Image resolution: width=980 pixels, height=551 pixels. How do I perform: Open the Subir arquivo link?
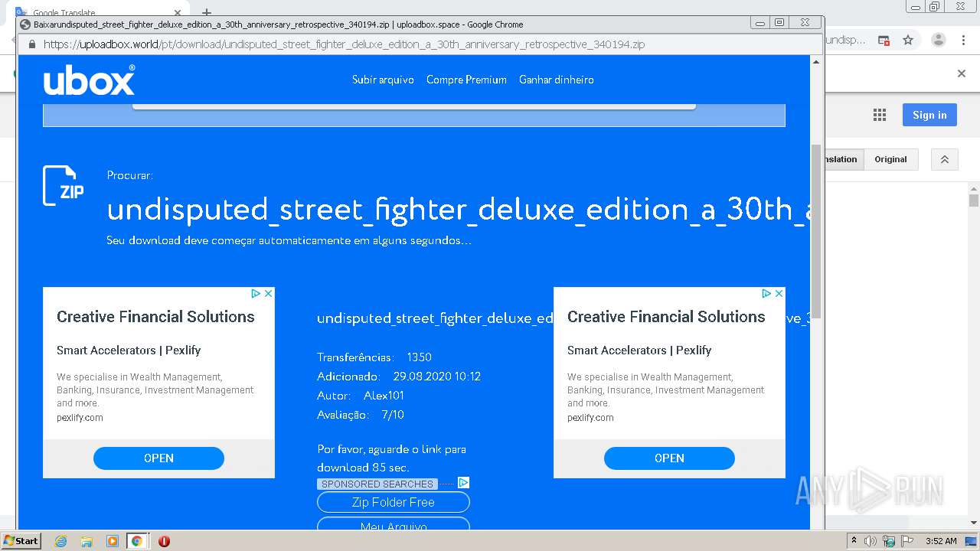(383, 80)
